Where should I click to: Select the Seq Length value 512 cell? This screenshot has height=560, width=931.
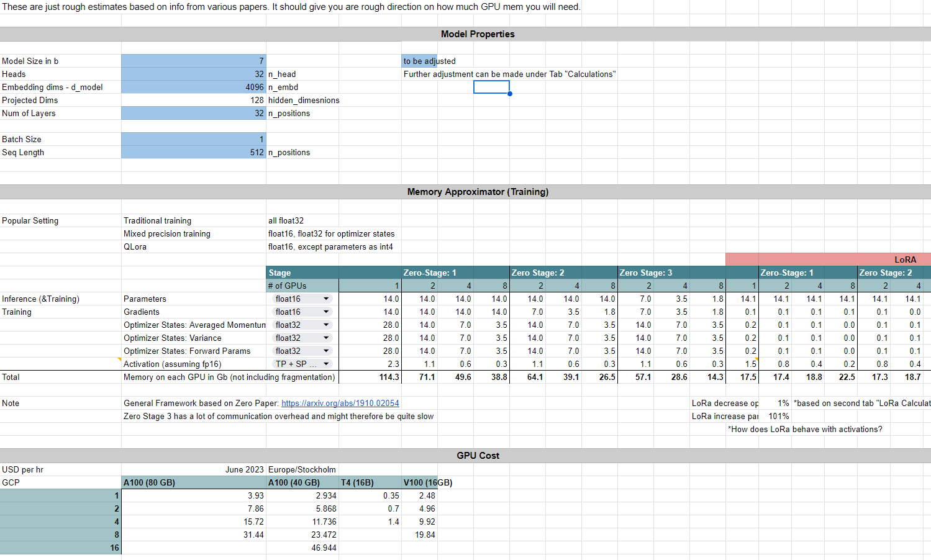pos(194,152)
